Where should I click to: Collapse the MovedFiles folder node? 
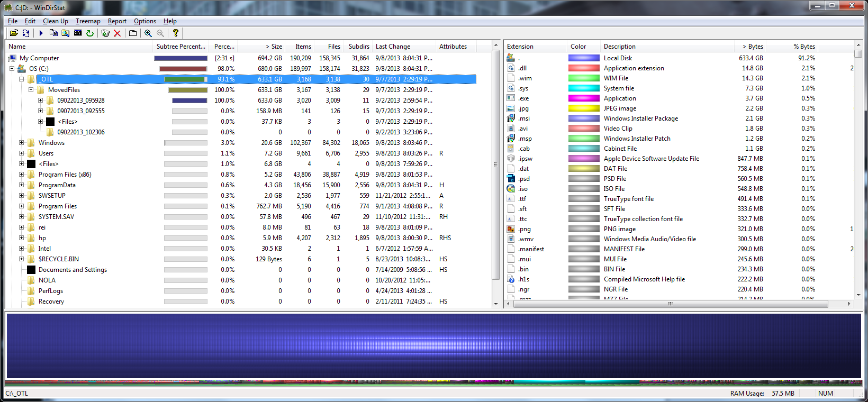tap(31, 90)
